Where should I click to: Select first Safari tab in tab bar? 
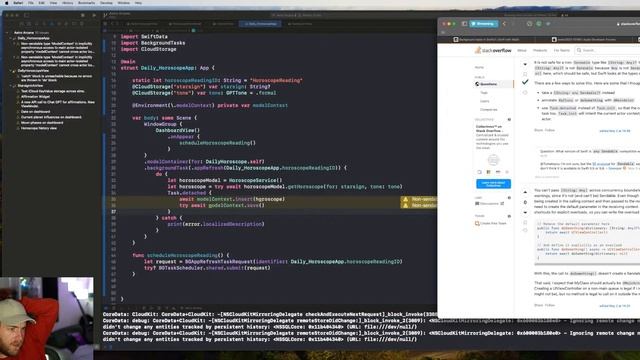pos(487,40)
